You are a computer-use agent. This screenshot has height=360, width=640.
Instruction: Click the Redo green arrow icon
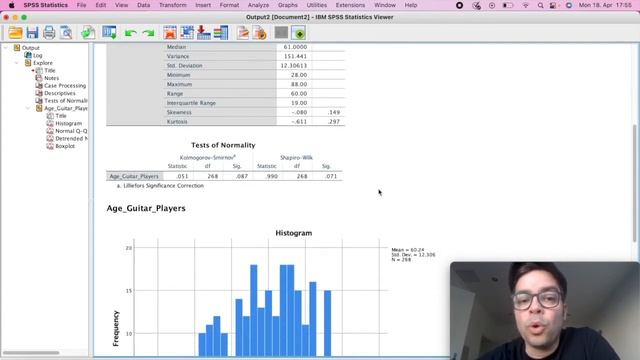pyautogui.click(x=149, y=33)
